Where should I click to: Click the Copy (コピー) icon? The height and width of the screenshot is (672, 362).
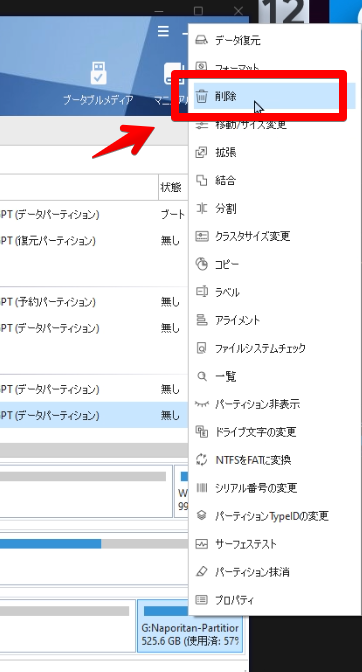201,264
